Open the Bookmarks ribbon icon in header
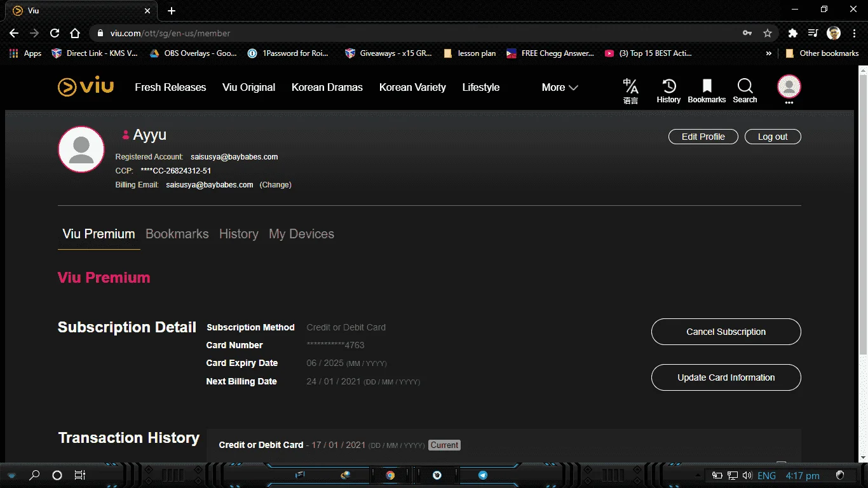The width and height of the screenshot is (868, 488). (707, 91)
